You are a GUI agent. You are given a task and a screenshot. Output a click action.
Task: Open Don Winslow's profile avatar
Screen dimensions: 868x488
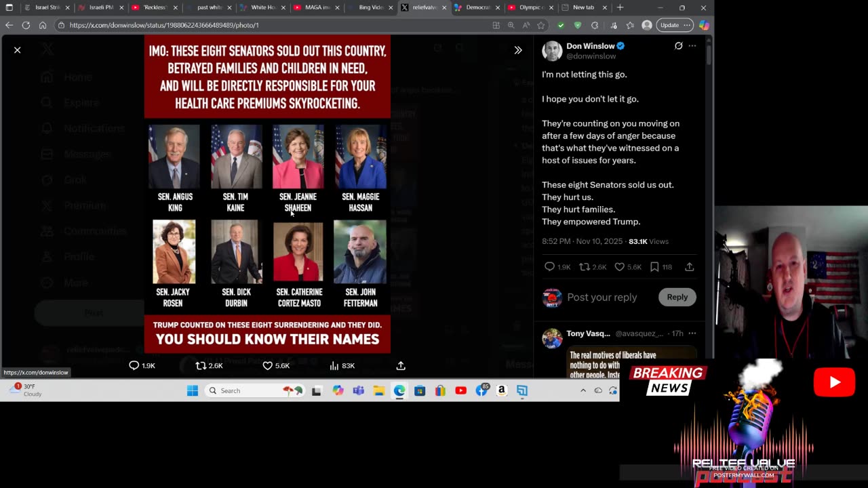click(x=552, y=51)
